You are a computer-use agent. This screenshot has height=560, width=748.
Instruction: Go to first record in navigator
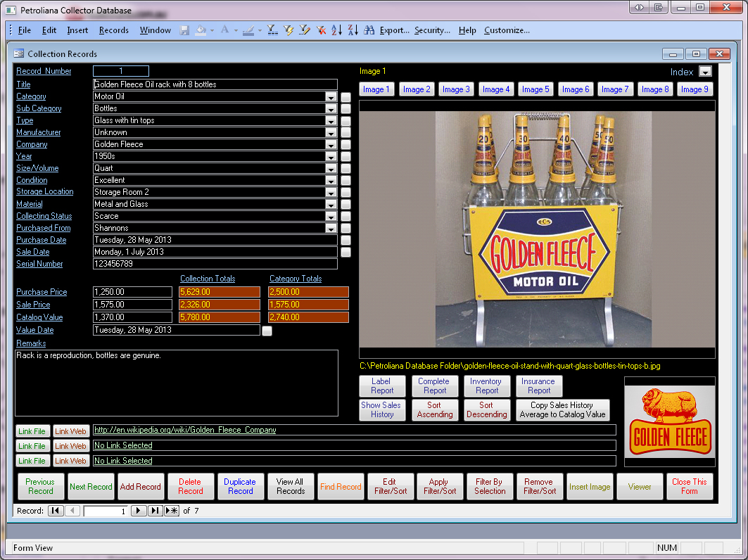tap(56, 510)
